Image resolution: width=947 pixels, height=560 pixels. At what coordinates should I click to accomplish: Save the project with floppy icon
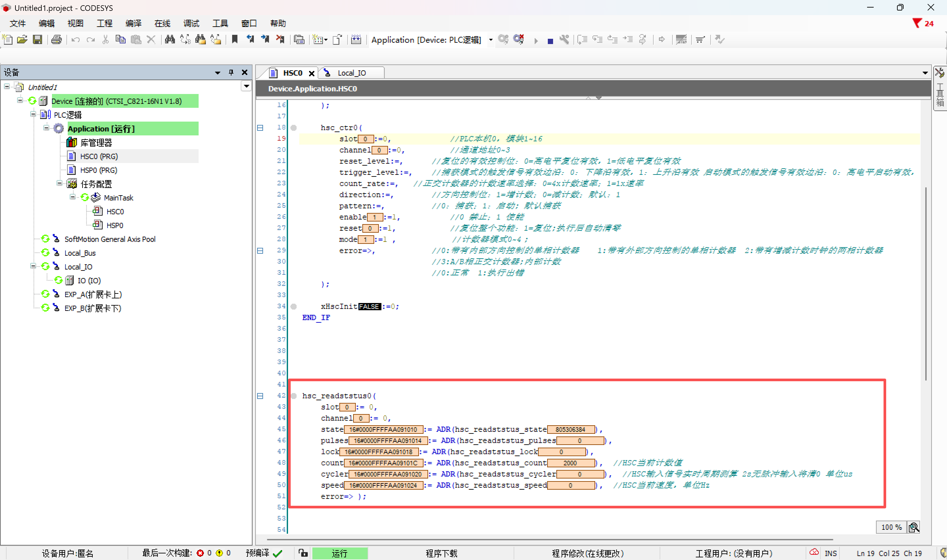(x=37, y=39)
